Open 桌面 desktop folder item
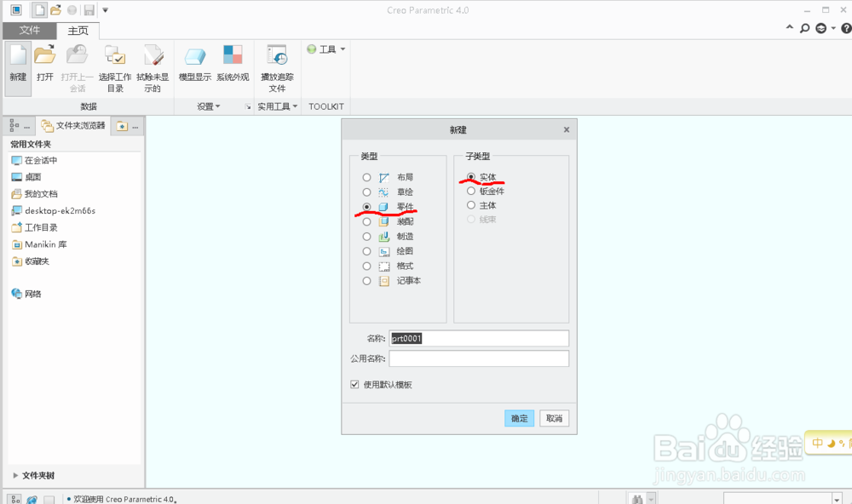Screen dimensions: 852x504 tap(26, 177)
